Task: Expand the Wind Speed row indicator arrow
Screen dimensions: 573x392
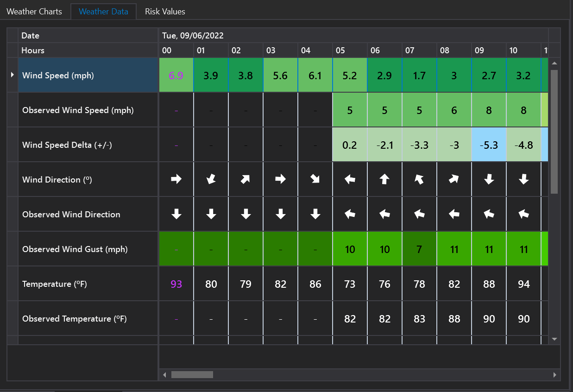Action: (13, 75)
